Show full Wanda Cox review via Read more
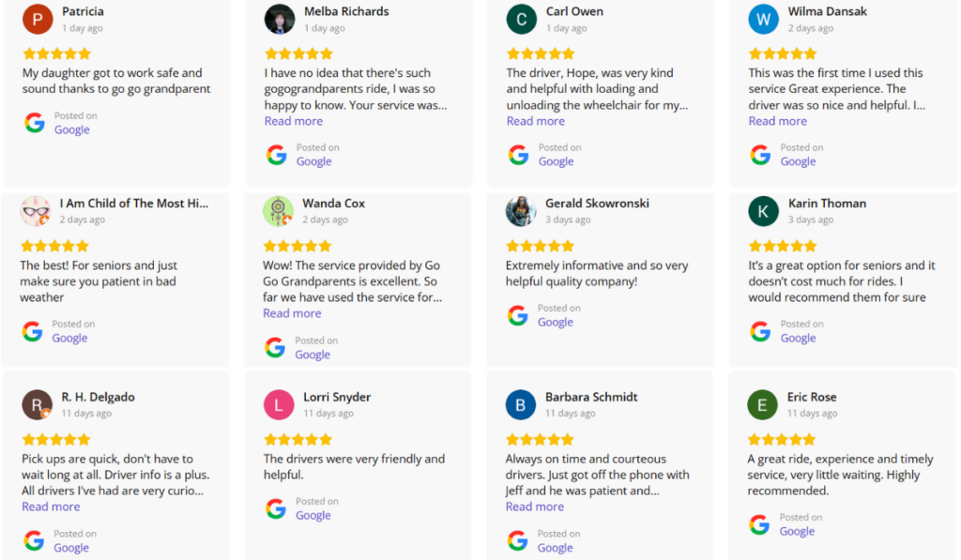The width and height of the screenshot is (961, 560). [x=292, y=313]
